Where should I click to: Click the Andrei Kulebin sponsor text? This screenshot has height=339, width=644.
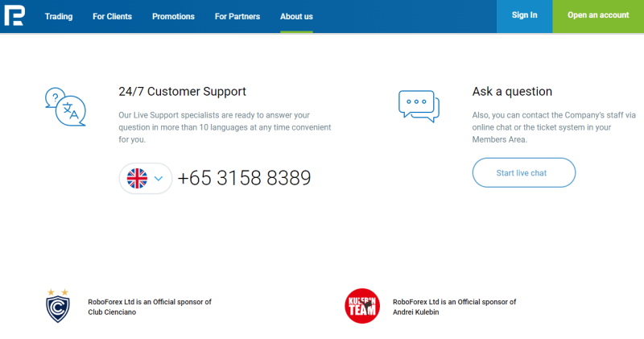click(x=454, y=307)
